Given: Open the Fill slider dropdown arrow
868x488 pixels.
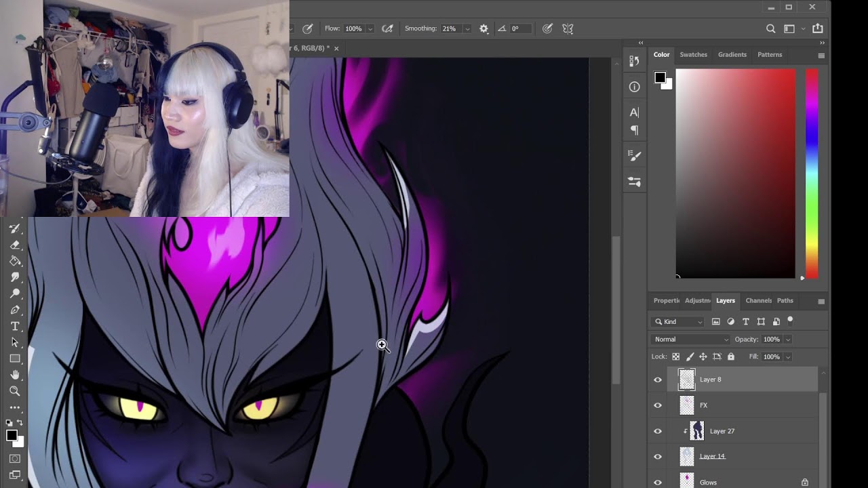Looking at the screenshot, I should point(787,357).
